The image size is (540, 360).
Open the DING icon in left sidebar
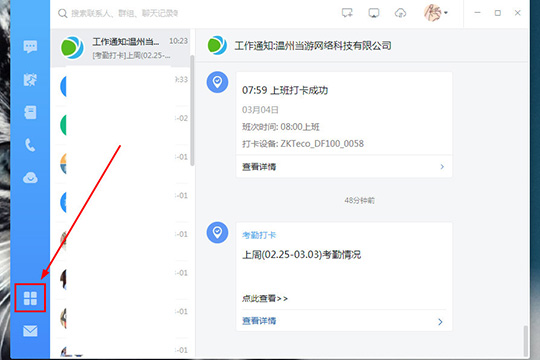click(x=30, y=80)
